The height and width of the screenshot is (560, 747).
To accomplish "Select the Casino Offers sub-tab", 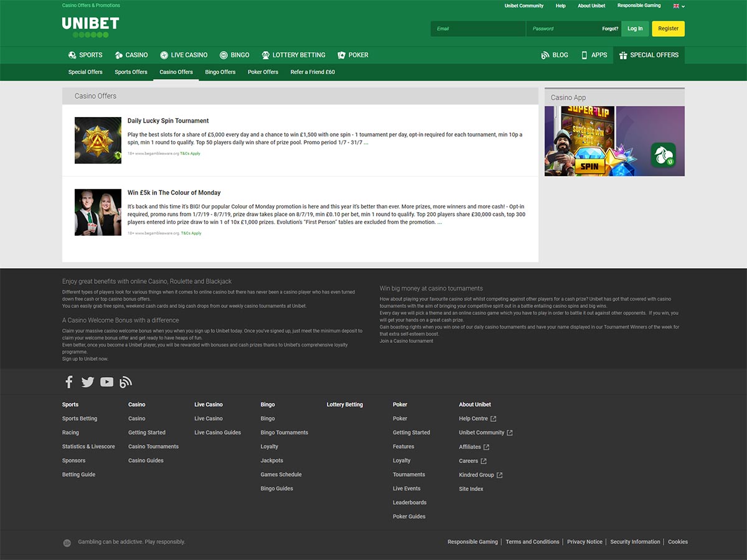I will pos(176,72).
